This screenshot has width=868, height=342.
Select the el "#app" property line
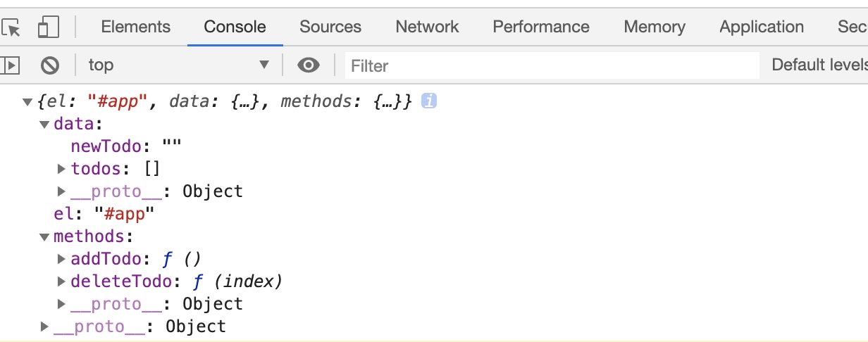click(x=104, y=214)
